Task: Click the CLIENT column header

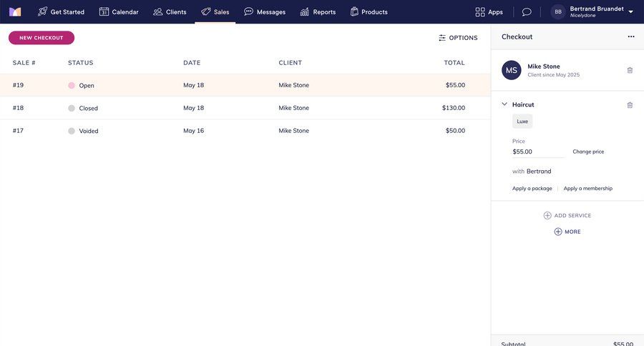Action: click(291, 63)
